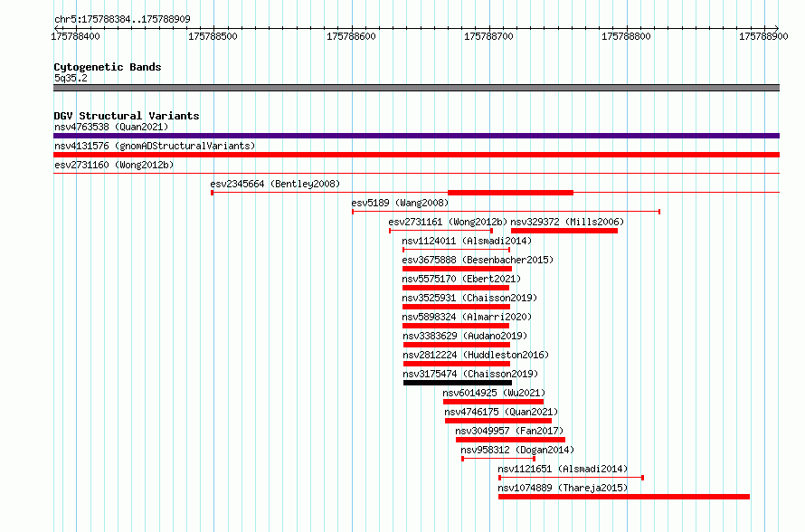This screenshot has width=805, height=532.
Task: Click the esv2345664 (Bentley2008) label
Action: click(x=275, y=184)
